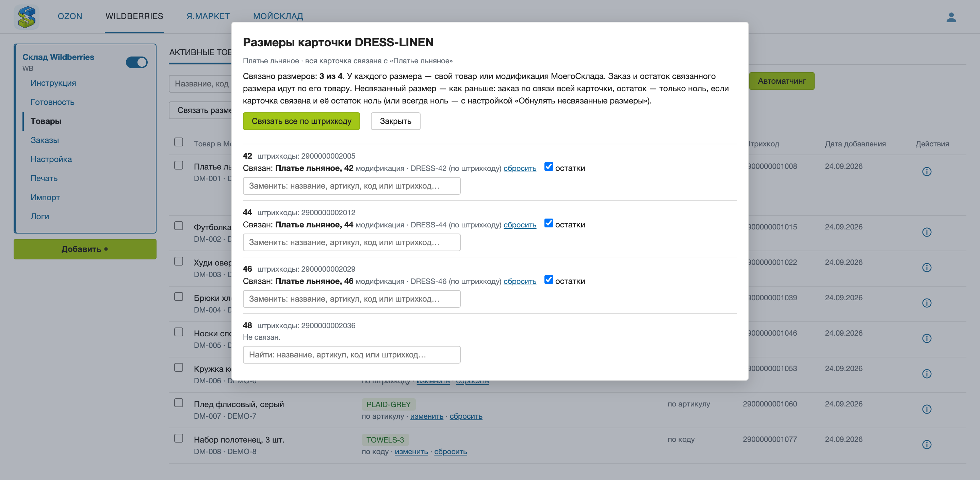The width and height of the screenshot is (980, 480).
Task: Open the user profile icon
Action: click(951, 17)
